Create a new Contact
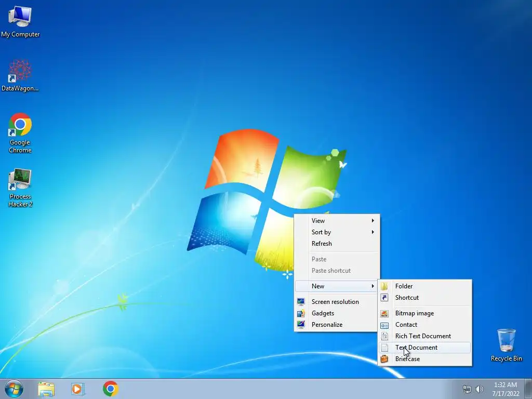This screenshot has height=399, width=532. click(x=424, y=325)
